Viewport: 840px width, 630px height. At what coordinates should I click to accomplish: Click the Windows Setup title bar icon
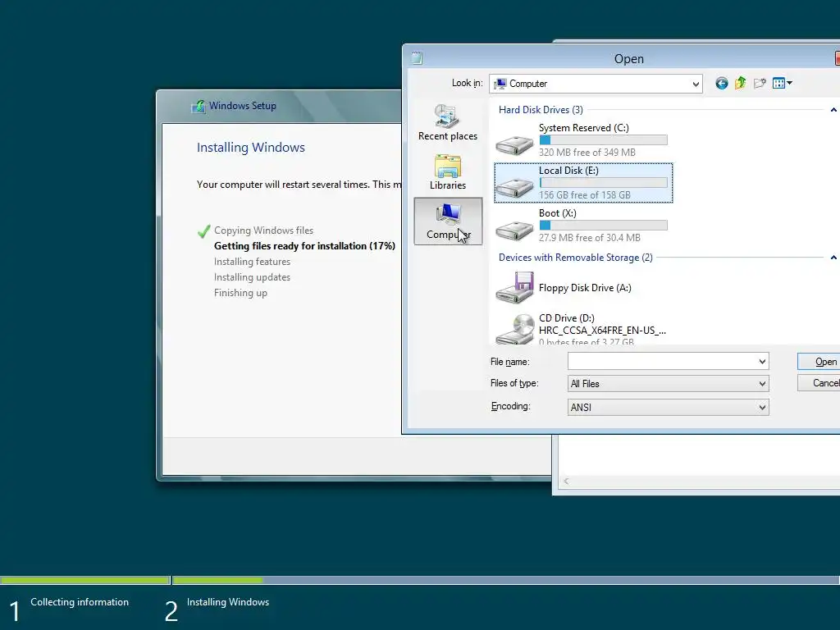click(x=199, y=106)
